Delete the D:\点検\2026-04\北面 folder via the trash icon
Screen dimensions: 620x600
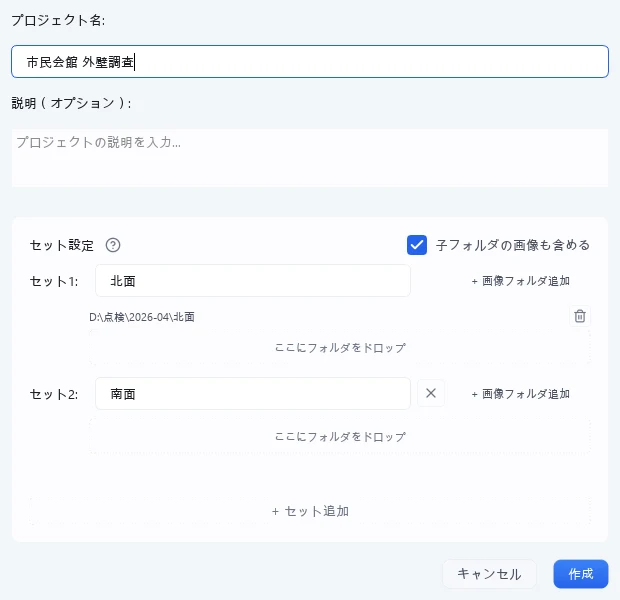580,316
